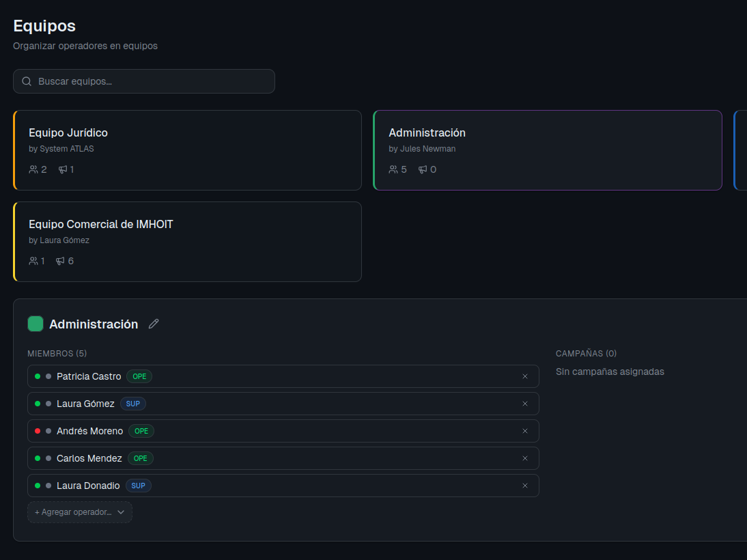This screenshot has width=747, height=560.
Task: Select the Laura Donadio member name
Action: click(88, 486)
